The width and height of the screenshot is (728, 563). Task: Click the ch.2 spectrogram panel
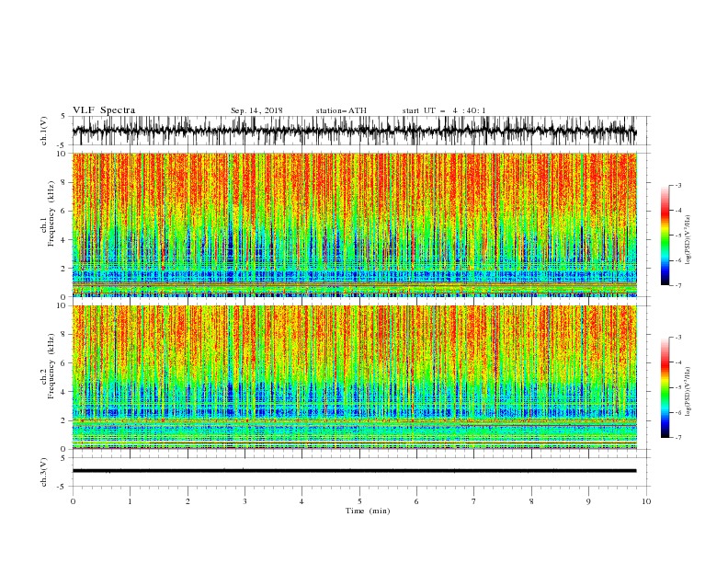354,377
